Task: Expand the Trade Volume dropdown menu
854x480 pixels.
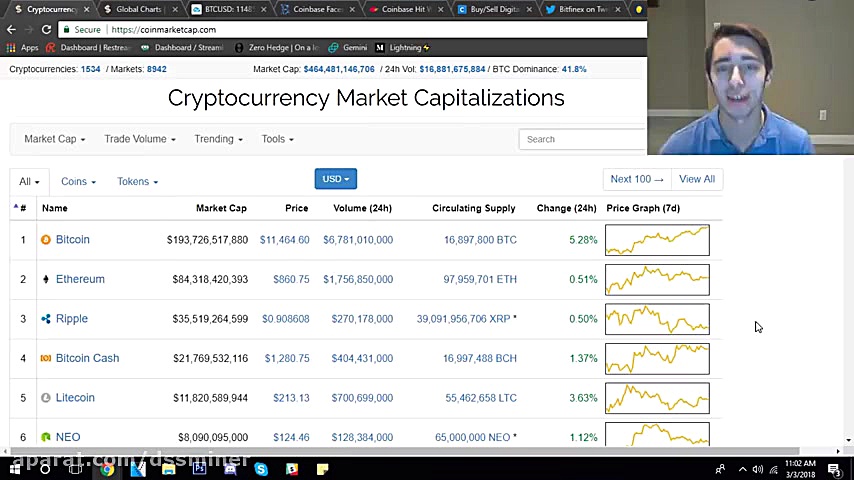Action: point(140,139)
